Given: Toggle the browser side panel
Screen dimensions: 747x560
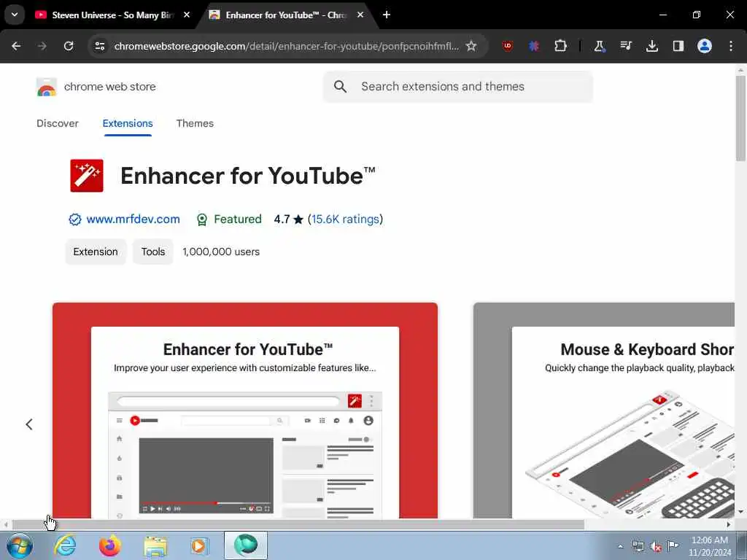Looking at the screenshot, I should pyautogui.click(x=678, y=46).
